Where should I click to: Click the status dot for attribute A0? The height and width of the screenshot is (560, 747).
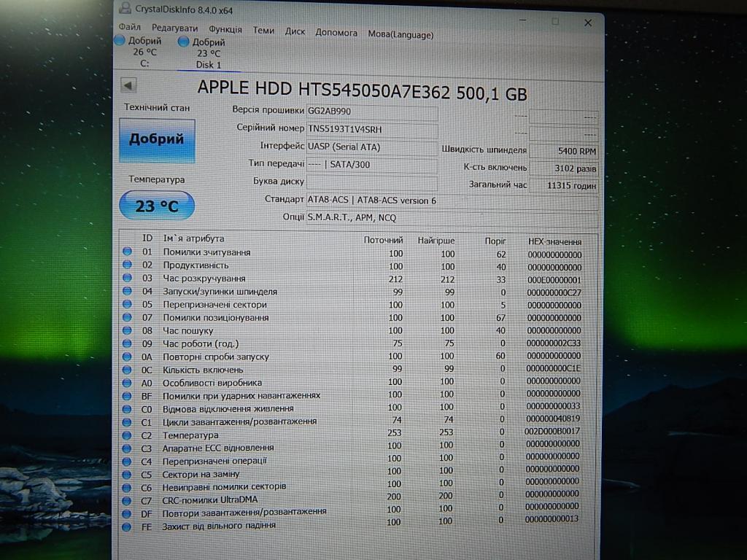(x=127, y=382)
